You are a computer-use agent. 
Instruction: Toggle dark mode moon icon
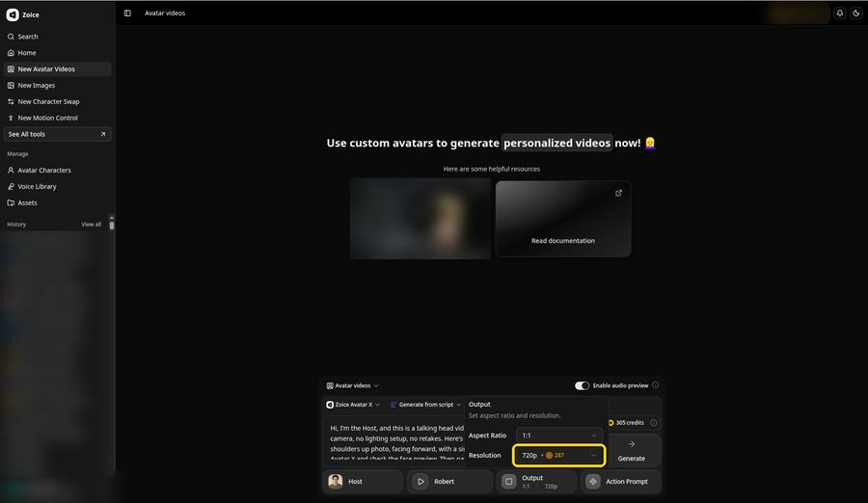point(855,13)
